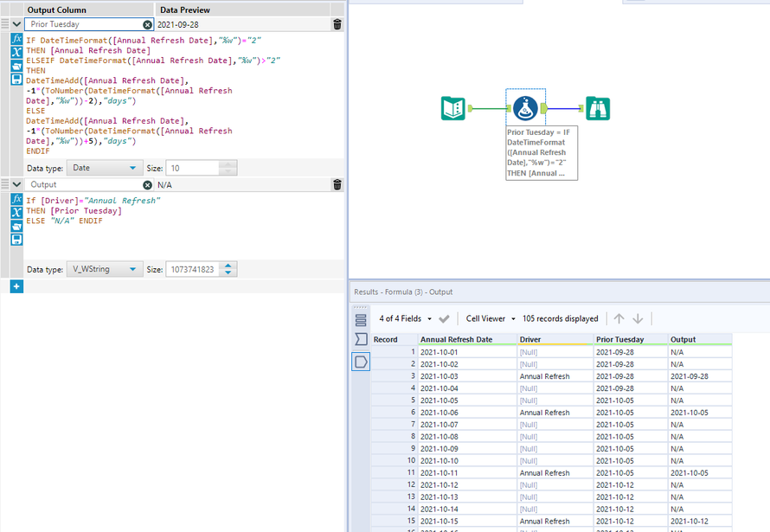Open the V_WString data type dropdown
The height and width of the screenshot is (532, 770).
106,270
